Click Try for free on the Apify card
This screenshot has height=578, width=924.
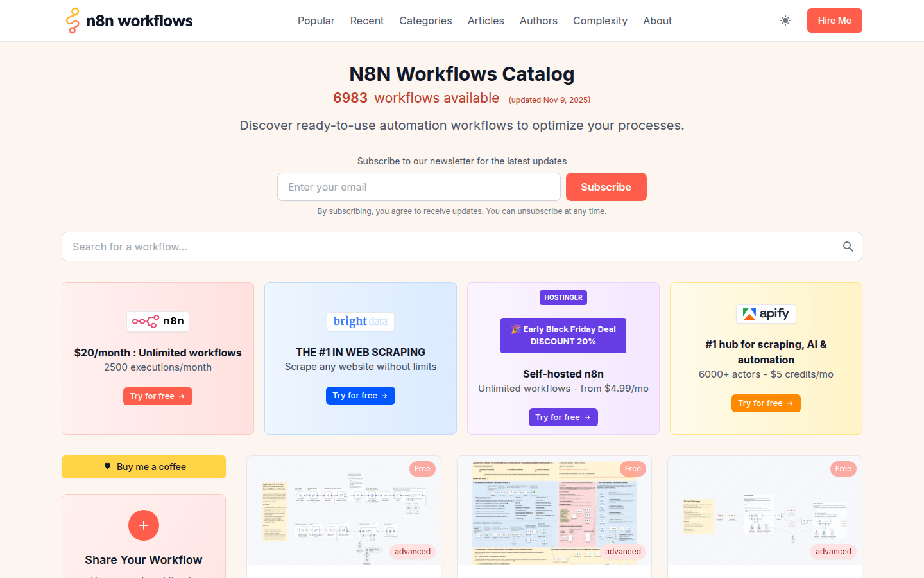click(766, 403)
